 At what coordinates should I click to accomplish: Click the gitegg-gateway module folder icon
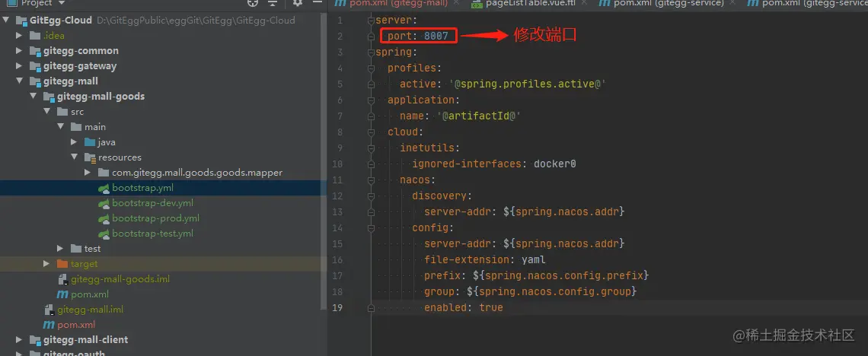[x=35, y=66]
